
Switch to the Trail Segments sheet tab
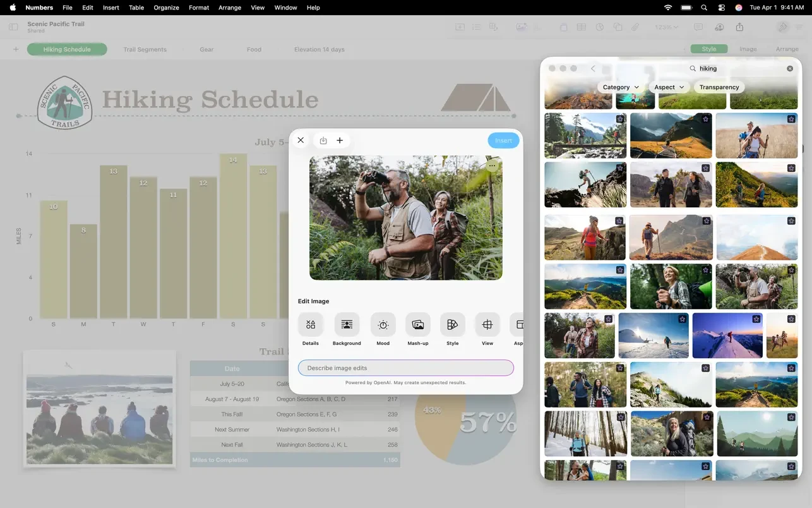(145, 49)
